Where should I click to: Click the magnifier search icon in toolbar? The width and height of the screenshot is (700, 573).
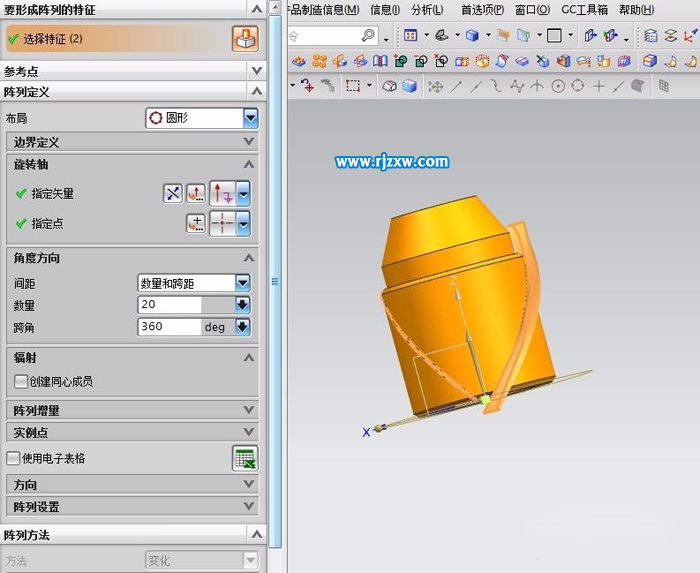tap(368, 36)
